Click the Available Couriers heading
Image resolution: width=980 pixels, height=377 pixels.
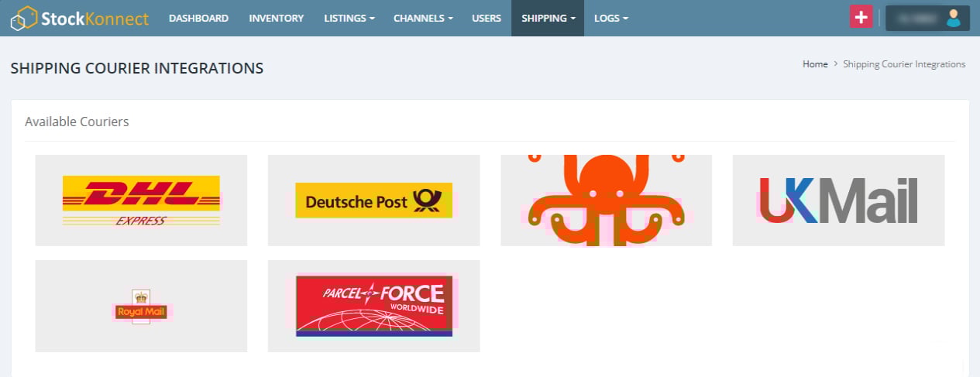coord(77,122)
